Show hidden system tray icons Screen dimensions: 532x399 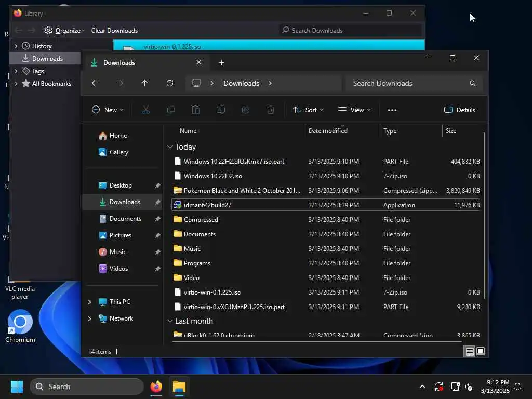(422, 387)
